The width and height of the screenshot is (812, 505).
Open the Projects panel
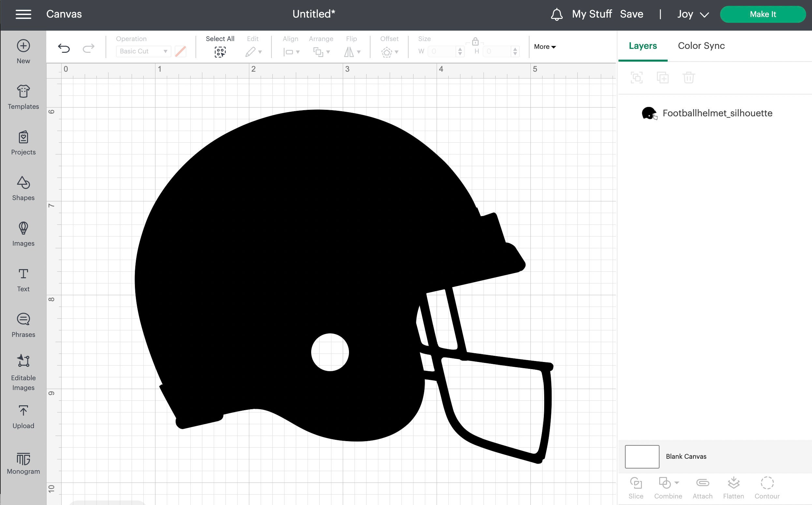pyautogui.click(x=23, y=143)
